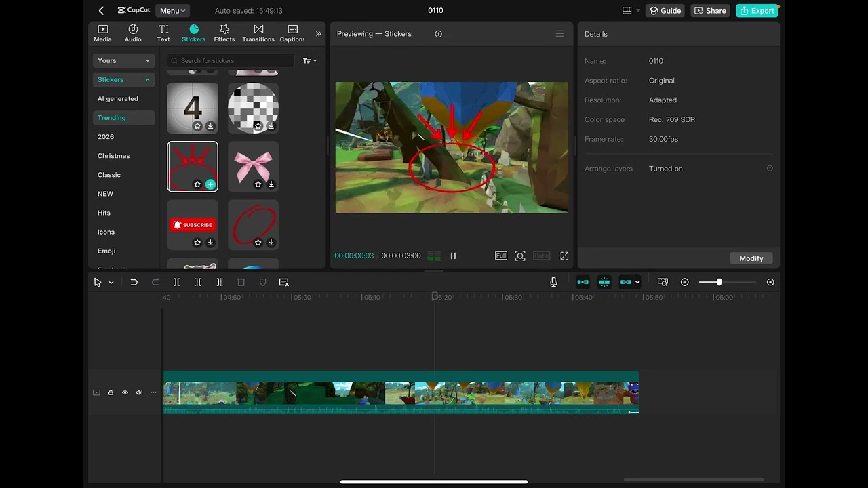The image size is (868, 488).
Task: Click the Modify button
Action: [751, 258]
